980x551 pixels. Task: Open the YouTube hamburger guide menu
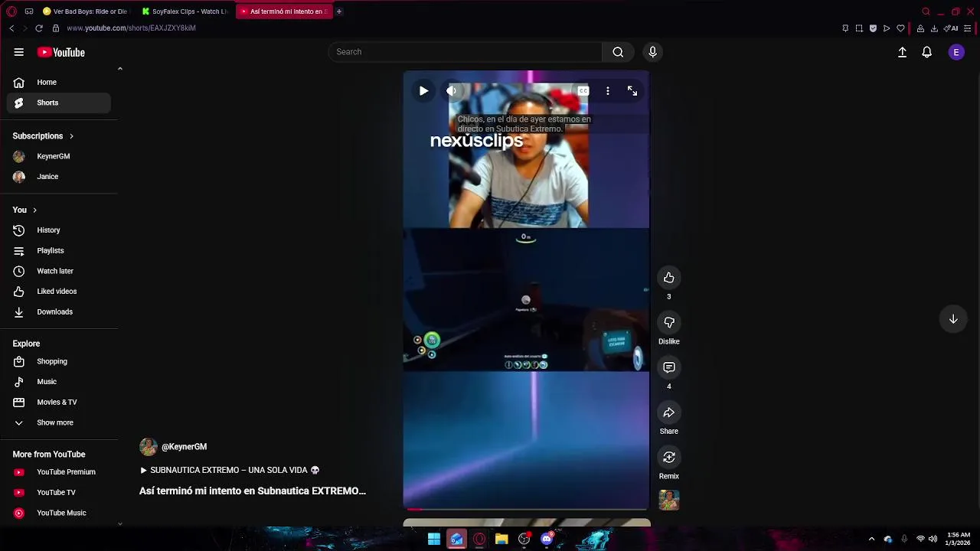(x=18, y=52)
